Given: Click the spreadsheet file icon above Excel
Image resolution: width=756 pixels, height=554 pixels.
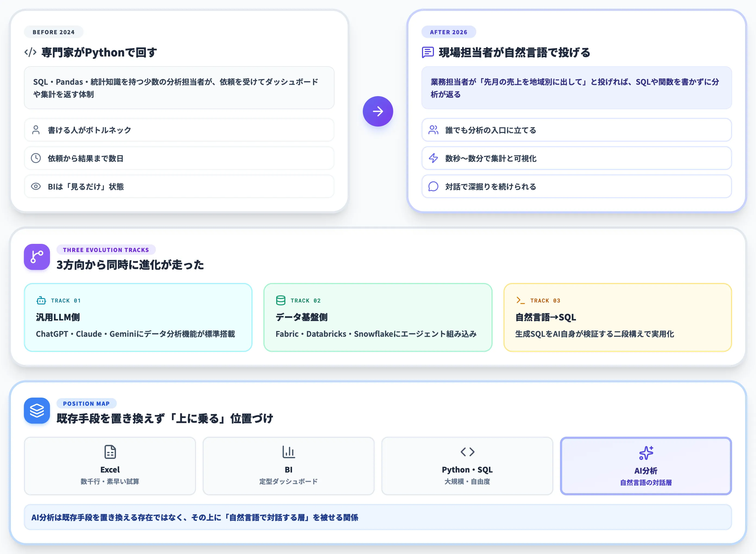Looking at the screenshot, I should 110,452.
